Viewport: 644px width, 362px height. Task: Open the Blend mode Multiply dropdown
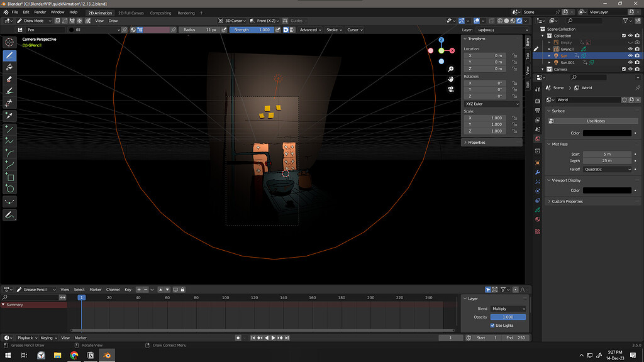[x=508, y=309]
